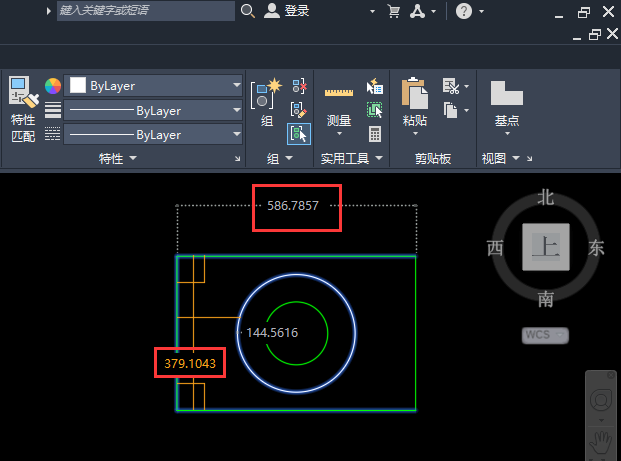Open the Quick Calculator icon
621x461 pixels.
click(375, 134)
